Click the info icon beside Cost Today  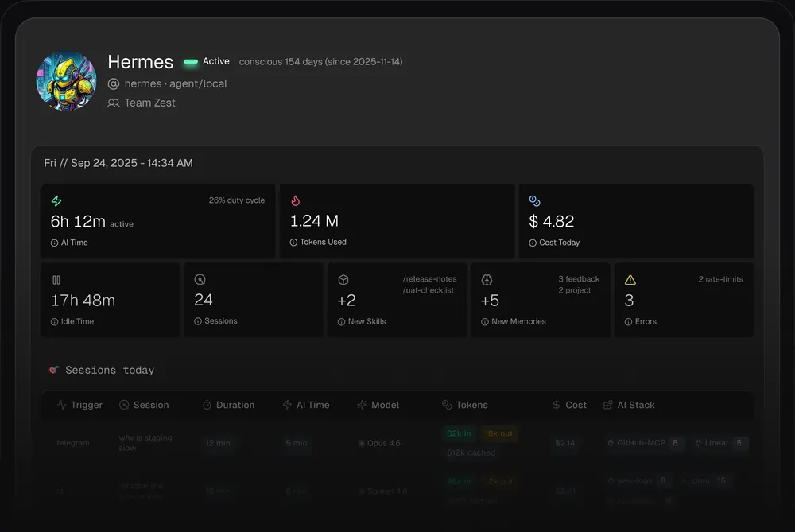point(533,243)
